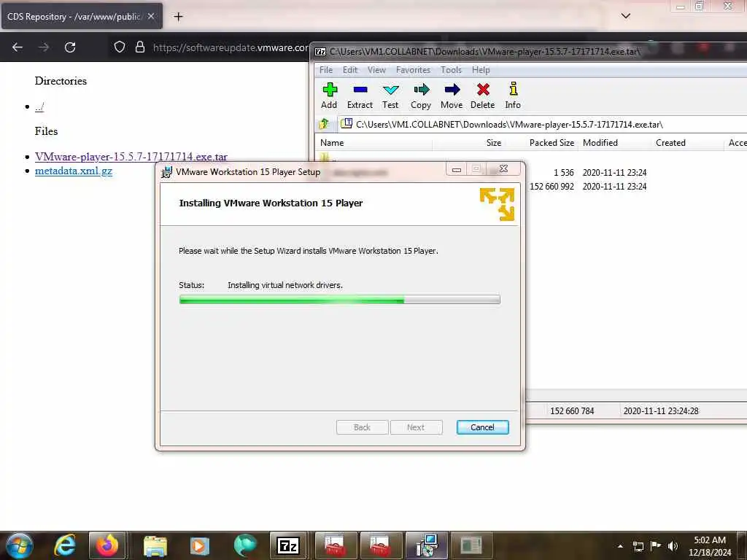Screen dimensions: 747x560
Task: Click the 7-Zip path address field
Action: pos(543,124)
